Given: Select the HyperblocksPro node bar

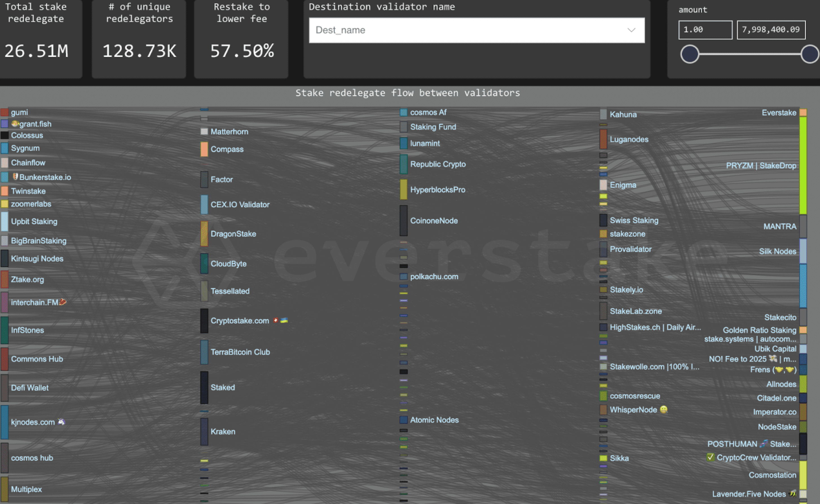Looking at the screenshot, I should (404, 189).
